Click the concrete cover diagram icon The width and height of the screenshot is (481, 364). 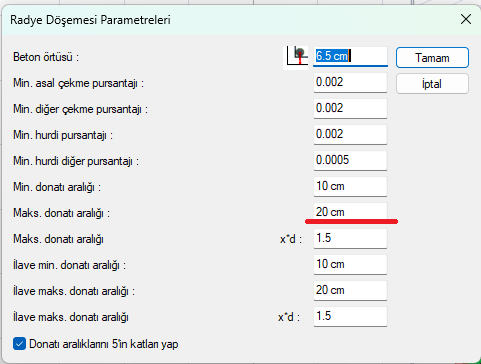coord(296,58)
